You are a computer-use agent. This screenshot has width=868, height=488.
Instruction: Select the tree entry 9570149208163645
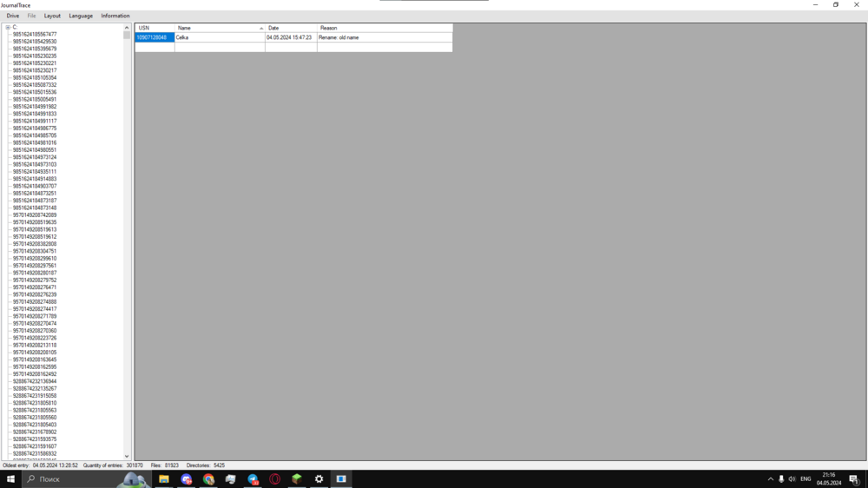35,359
